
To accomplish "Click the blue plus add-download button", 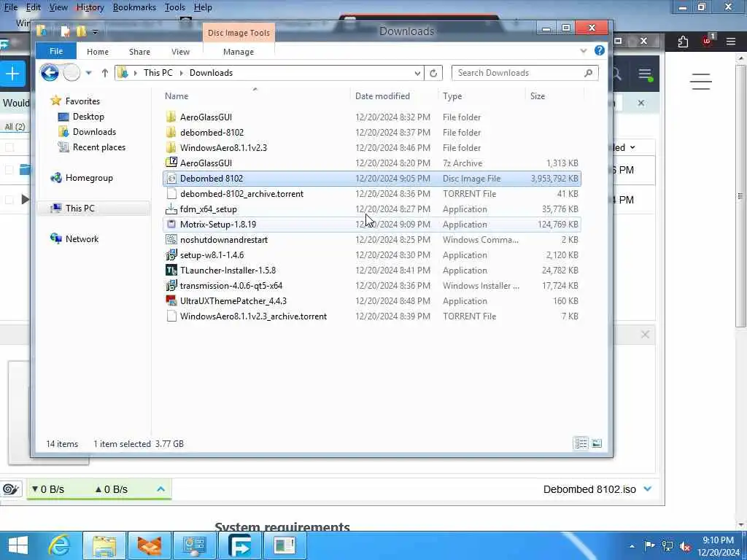I will (12, 74).
